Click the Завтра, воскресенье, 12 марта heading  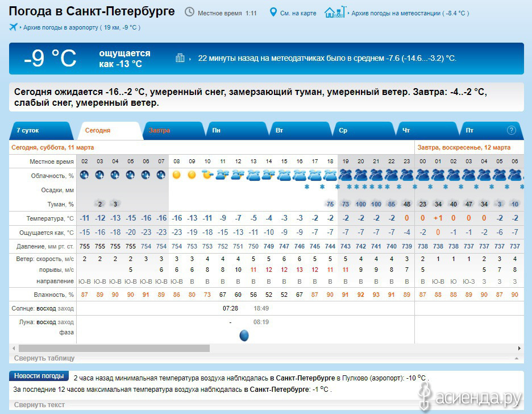tap(464, 148)
